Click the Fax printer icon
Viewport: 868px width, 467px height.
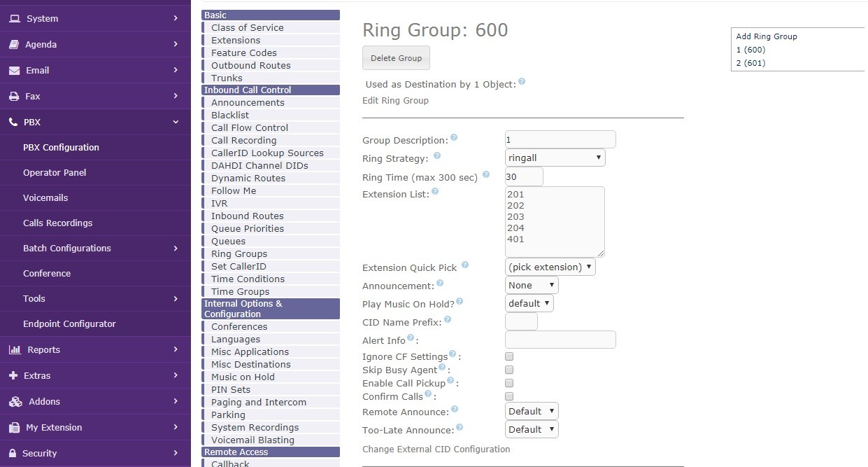point(14,96)
